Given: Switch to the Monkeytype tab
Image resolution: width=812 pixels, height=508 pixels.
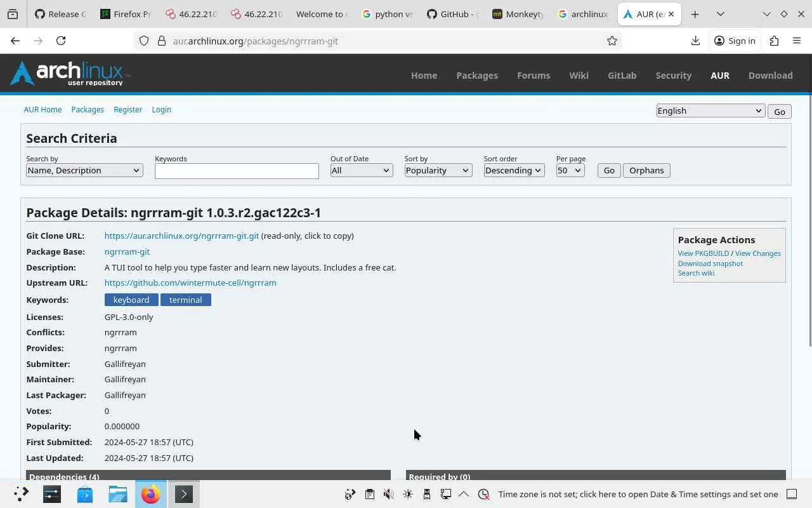Looking at the screenshot, I should 516,14.
